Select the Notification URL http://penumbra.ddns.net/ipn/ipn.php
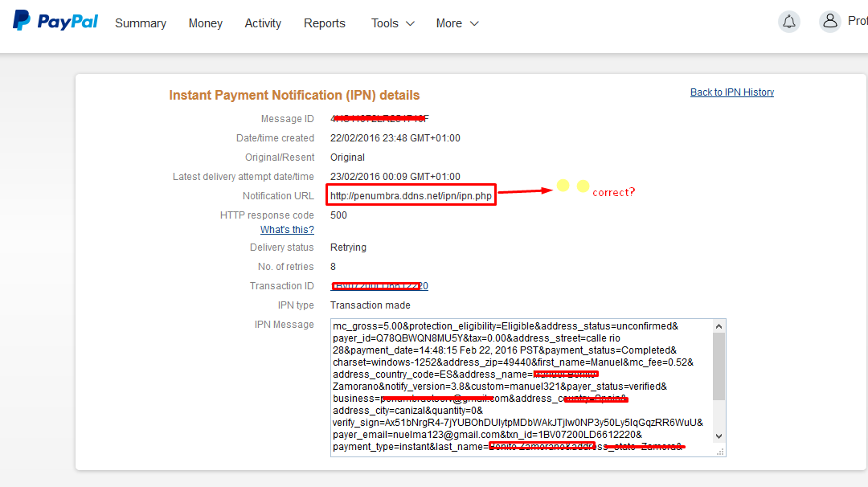Viewport: 868px width, 487px height. point(411,196)
